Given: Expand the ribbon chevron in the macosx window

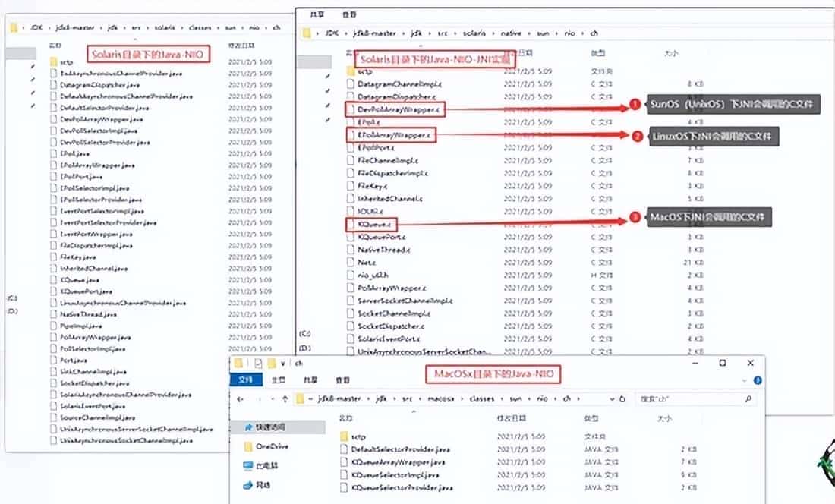Looking at the screenshot, I should click(745, 380).
